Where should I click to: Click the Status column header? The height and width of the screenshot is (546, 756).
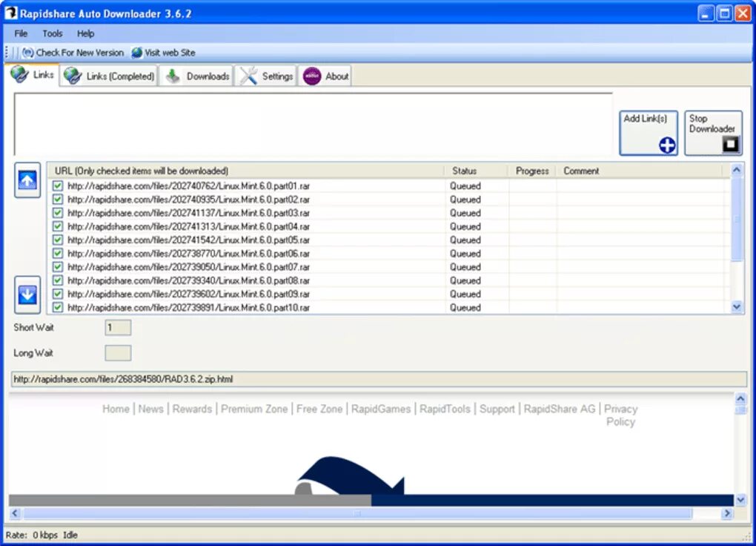pyautogui.click(x=477, y=171)
